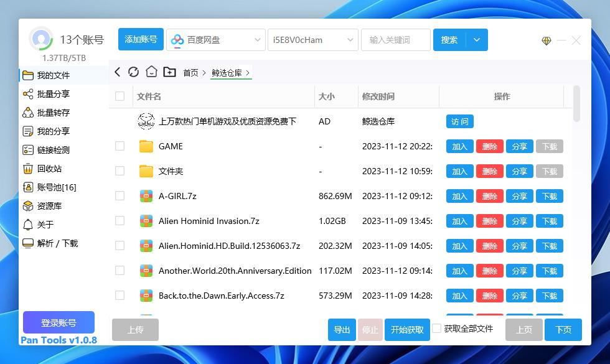Click 访问 on the AD row
Viewport: 610px width, 364px height.
(459, 121)
